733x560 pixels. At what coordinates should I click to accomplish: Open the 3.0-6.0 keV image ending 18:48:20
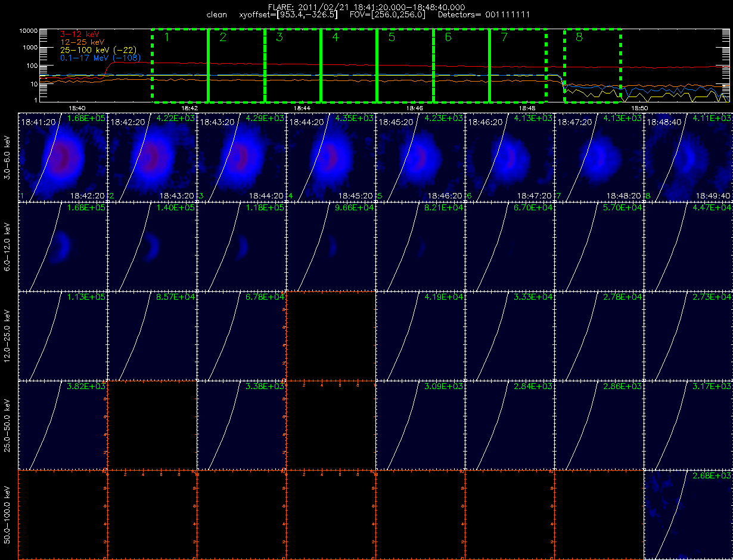[x=599, y=157]
